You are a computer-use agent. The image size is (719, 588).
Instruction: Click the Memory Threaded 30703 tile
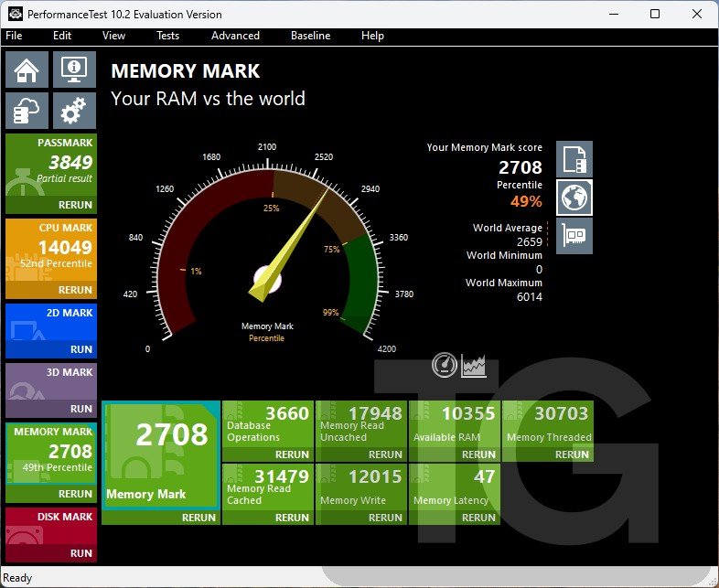[x=548, y=424]
